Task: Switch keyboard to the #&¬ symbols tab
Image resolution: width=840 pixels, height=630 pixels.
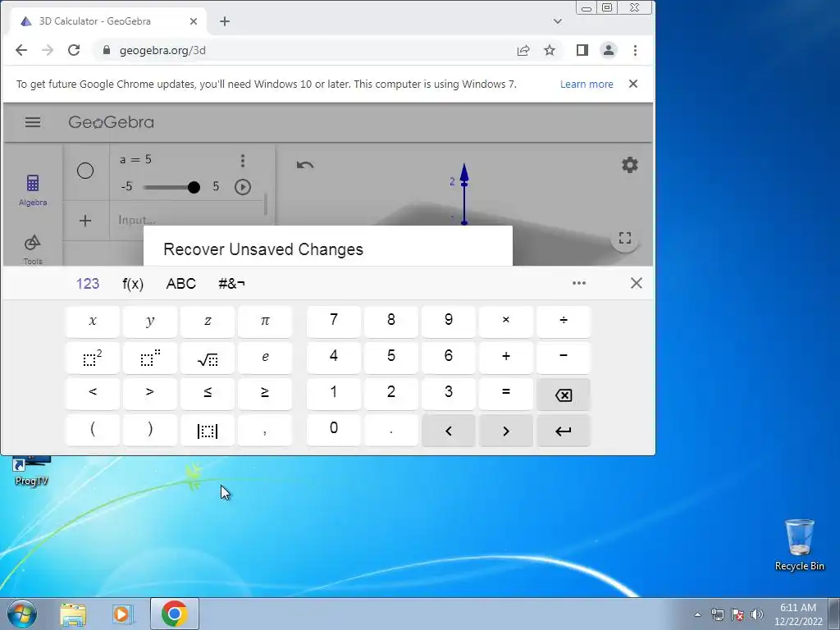Action: [231, 283]
